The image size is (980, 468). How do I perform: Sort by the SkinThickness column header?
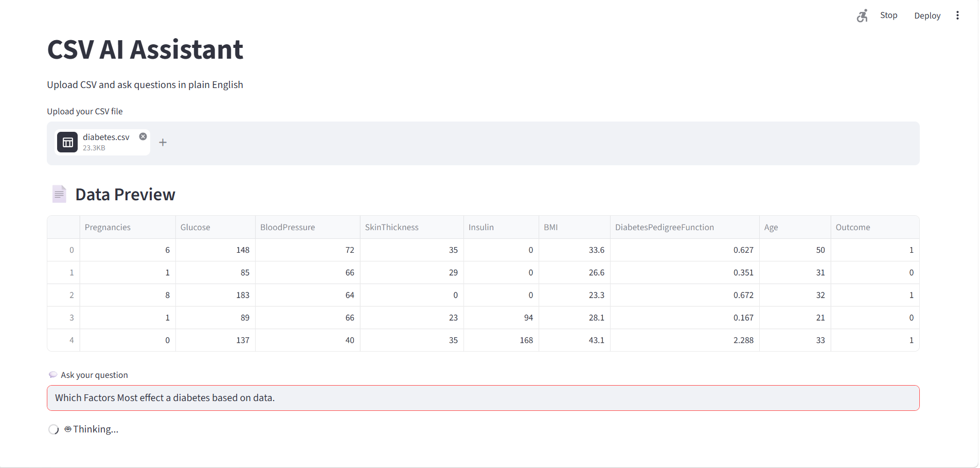(x=412, y=227)
